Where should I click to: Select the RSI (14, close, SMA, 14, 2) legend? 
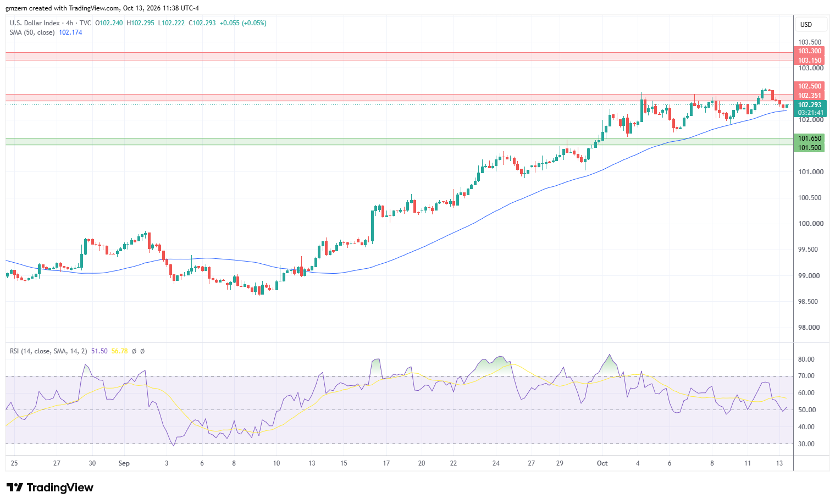[x=48, y=351]
